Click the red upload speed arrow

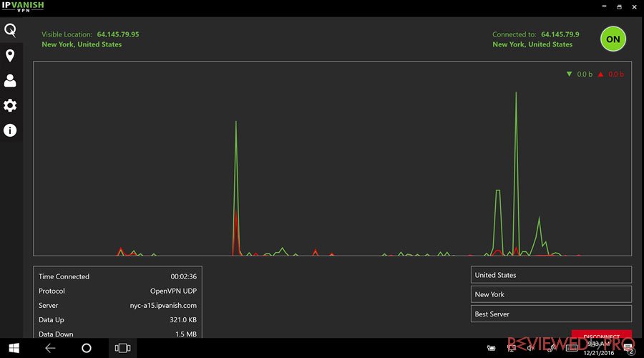(x=600, y=74)
